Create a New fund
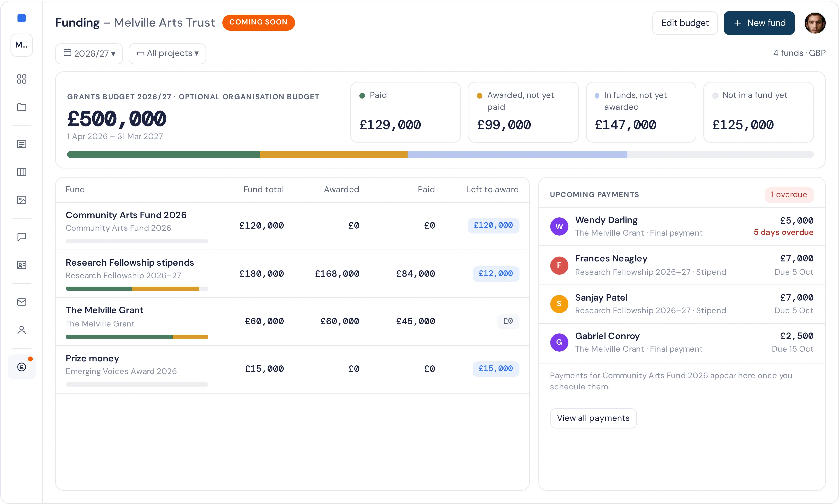 pyautogui.click(x=759, y=23)
